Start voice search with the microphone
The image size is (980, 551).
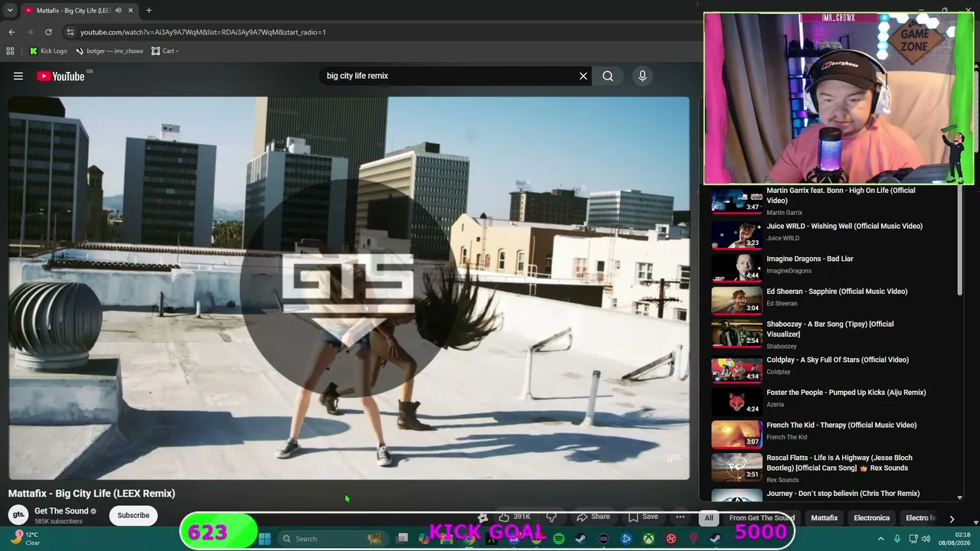[x=642, y=76]
